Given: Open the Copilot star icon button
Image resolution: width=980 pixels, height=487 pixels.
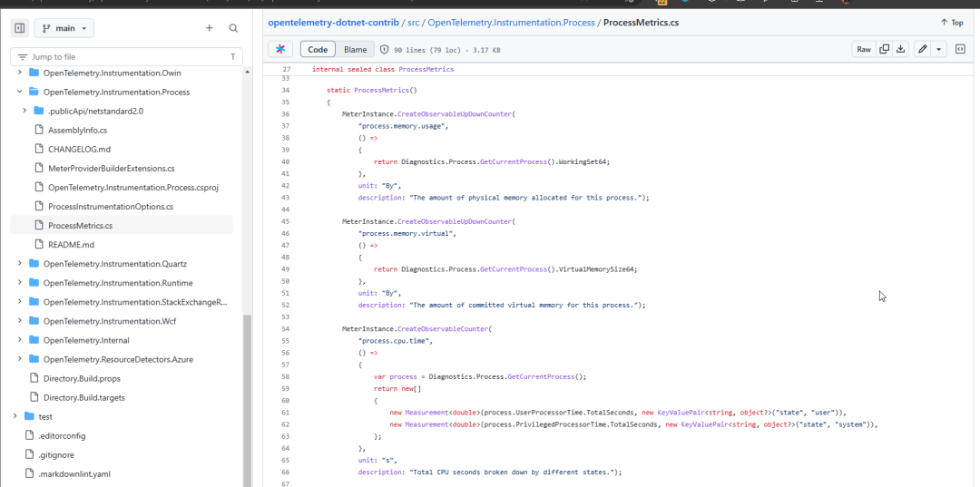Looking at the screenshot, I should pyautogui.click(x=280, y=49).
